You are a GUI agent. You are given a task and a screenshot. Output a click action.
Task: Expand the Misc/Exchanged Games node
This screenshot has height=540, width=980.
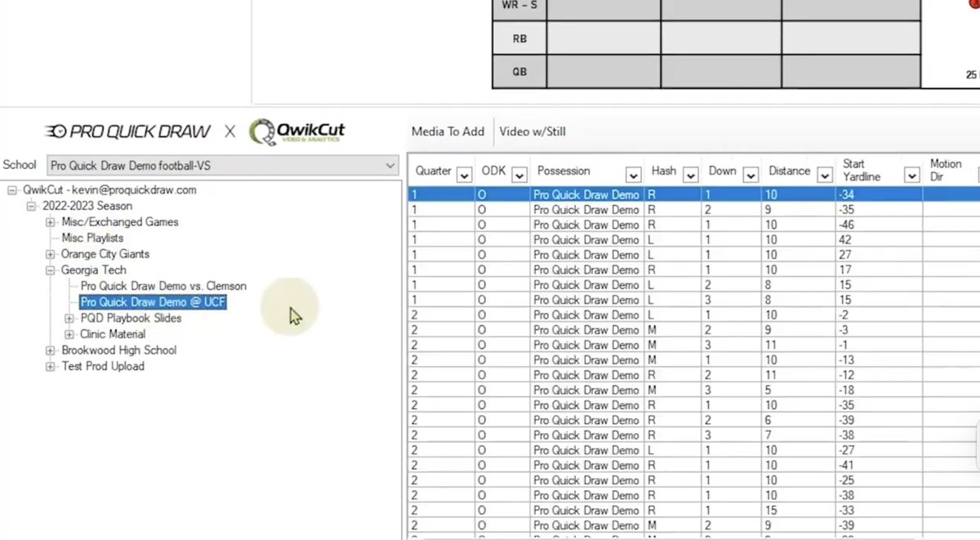(51, 222)
